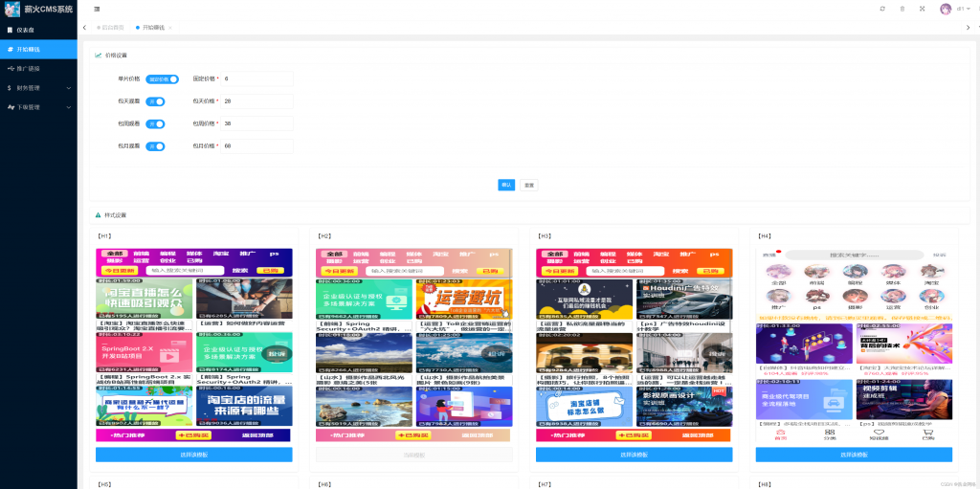980x489 pixels.
Task: Click the H4 template preview image
Action: click(854, 345)
